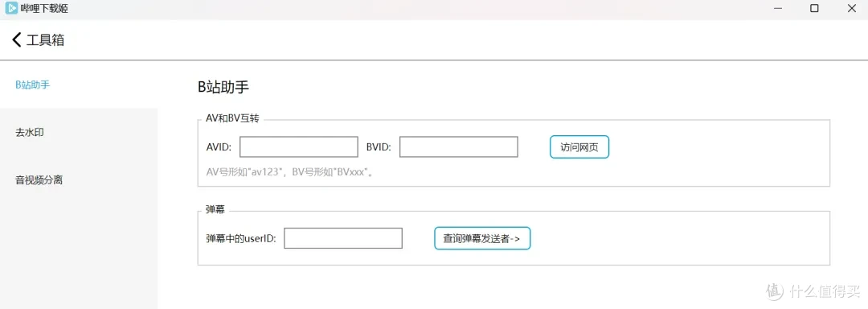Focus the AVID input field
Screen dimensions: 868x309
pyautogui.click(x=299, y=146)
